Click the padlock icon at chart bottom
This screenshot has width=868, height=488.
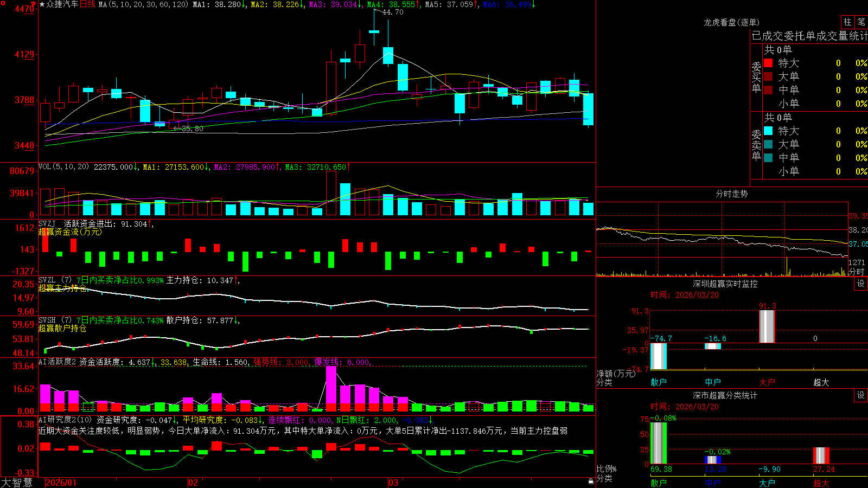coord(591,481)
